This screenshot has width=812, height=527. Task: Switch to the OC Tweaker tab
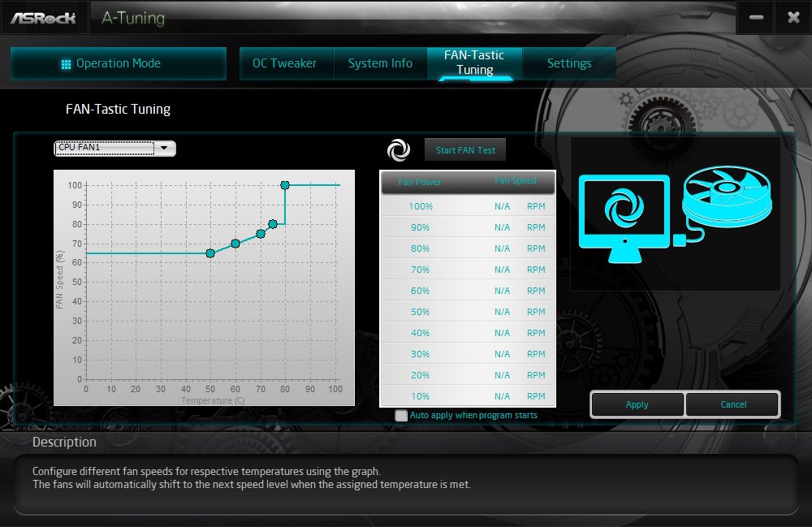pyautogui.click(x=284, y=63)
